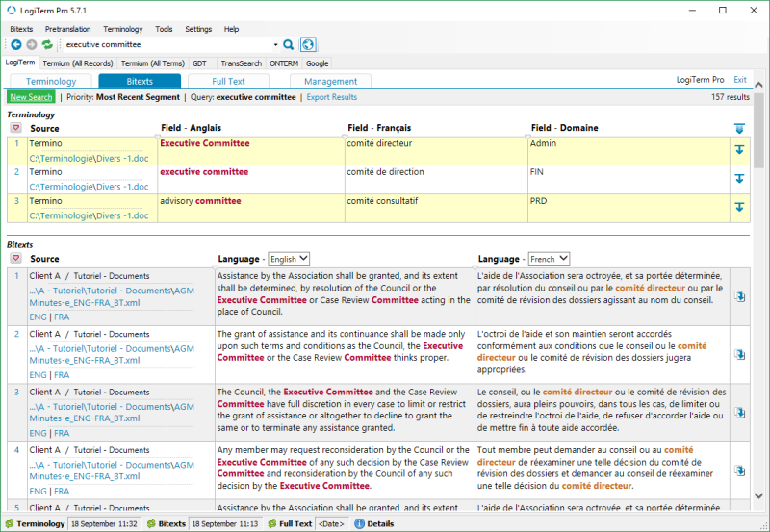Click the ENG link in bitext row 2
Image resolution: width=770 pixels, height=532 pixels.
(x=38, y=375)
